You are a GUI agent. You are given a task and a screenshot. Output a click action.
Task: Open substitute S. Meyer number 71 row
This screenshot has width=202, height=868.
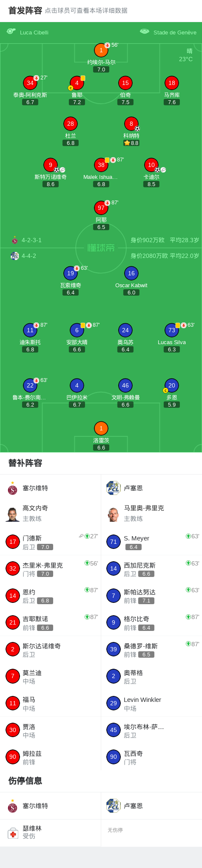(151, 542)
